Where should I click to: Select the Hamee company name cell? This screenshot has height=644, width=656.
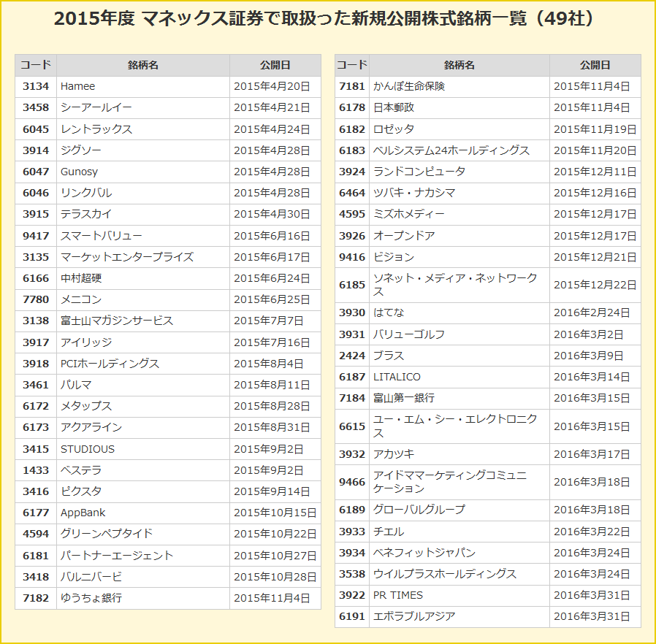coord(143,87)
